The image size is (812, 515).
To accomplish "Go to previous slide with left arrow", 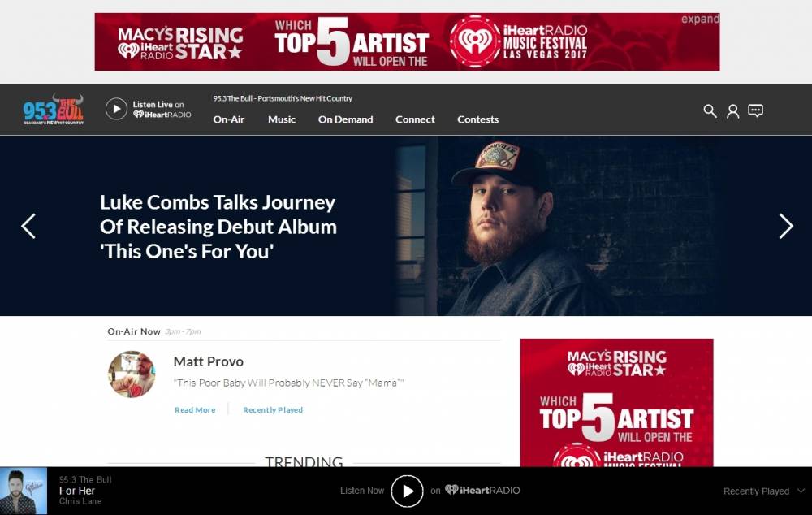I will tap(28, 226).
